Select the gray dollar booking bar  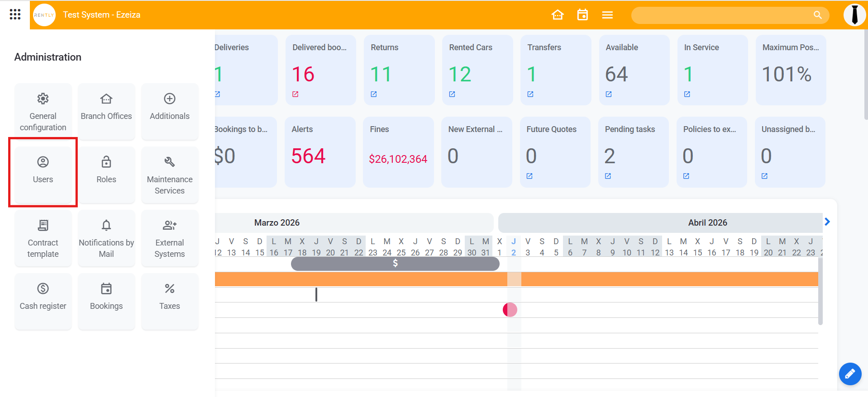[x=395, y=264]
